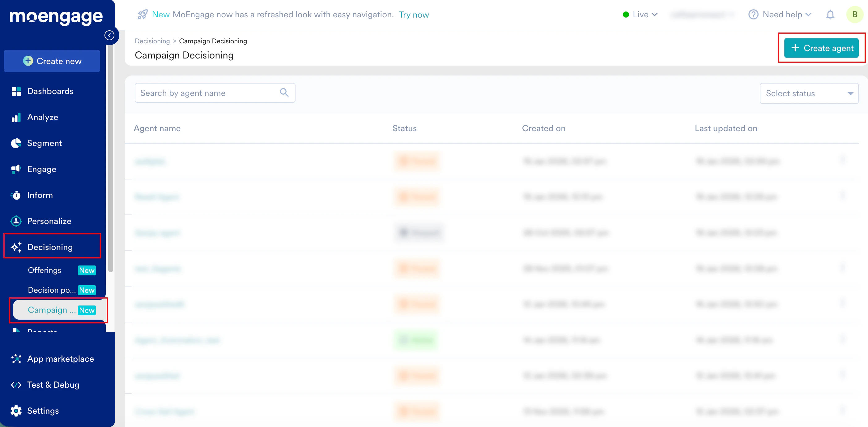
Task: Click the Try now link
Action: (x=414, y=15)
